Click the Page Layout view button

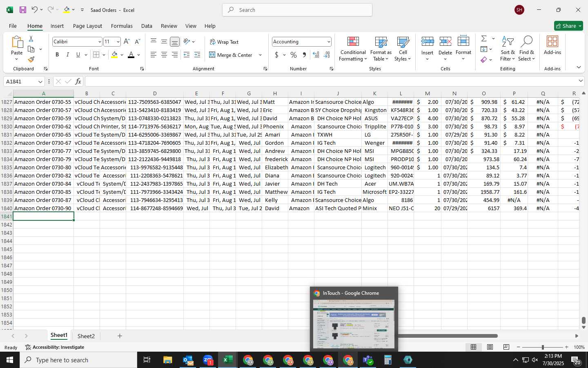[490, 347]
